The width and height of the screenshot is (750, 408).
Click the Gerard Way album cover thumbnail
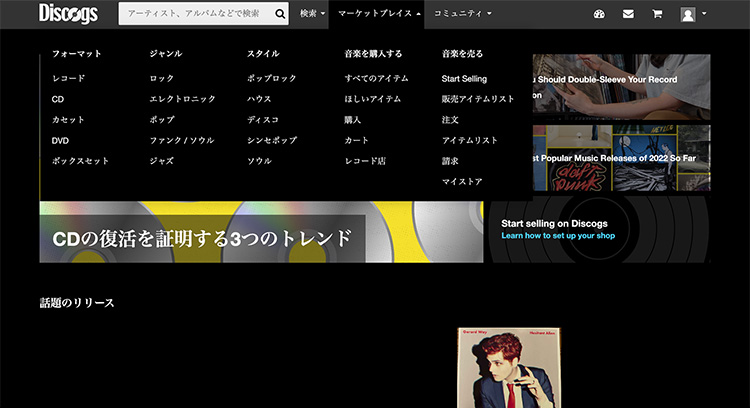click(x=499, y=368)
